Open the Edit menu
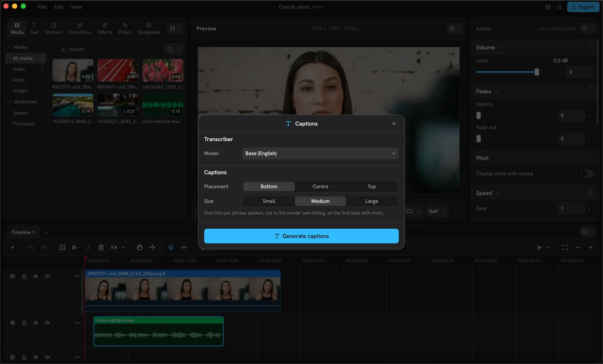Image resolution: width=603 pixels, height=364 pixels. click(58, 7)
